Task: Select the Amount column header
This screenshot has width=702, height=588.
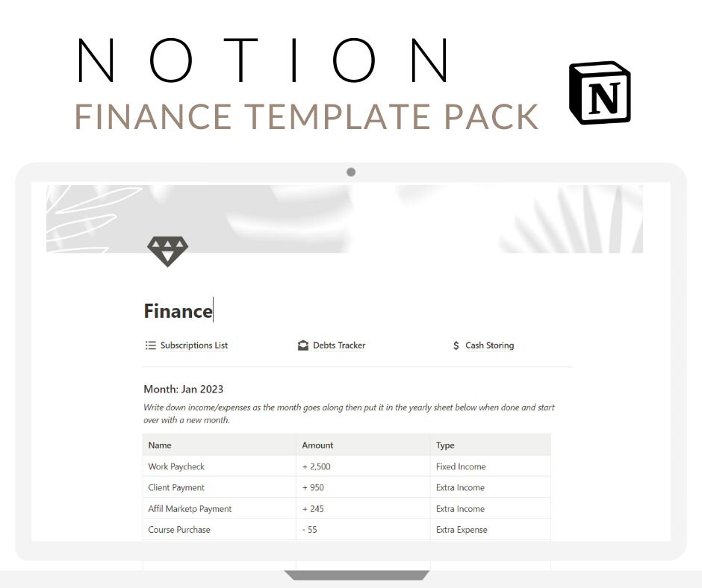Action: (363, 445)
